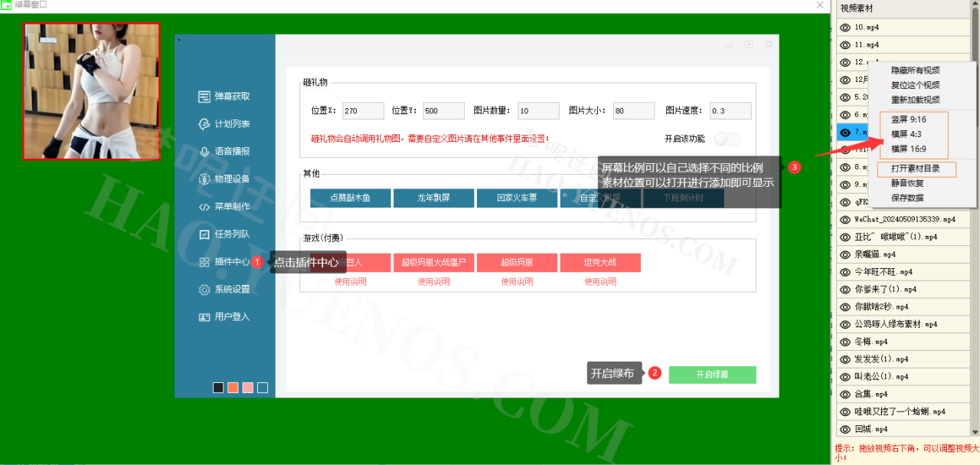Open 物理设备 icon in sidebar

(204, 179)
